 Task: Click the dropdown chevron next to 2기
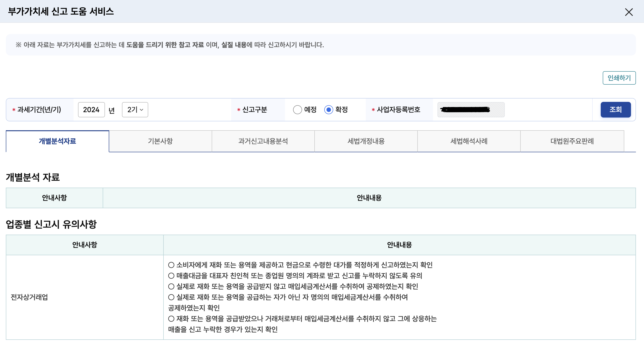point(141,110)
